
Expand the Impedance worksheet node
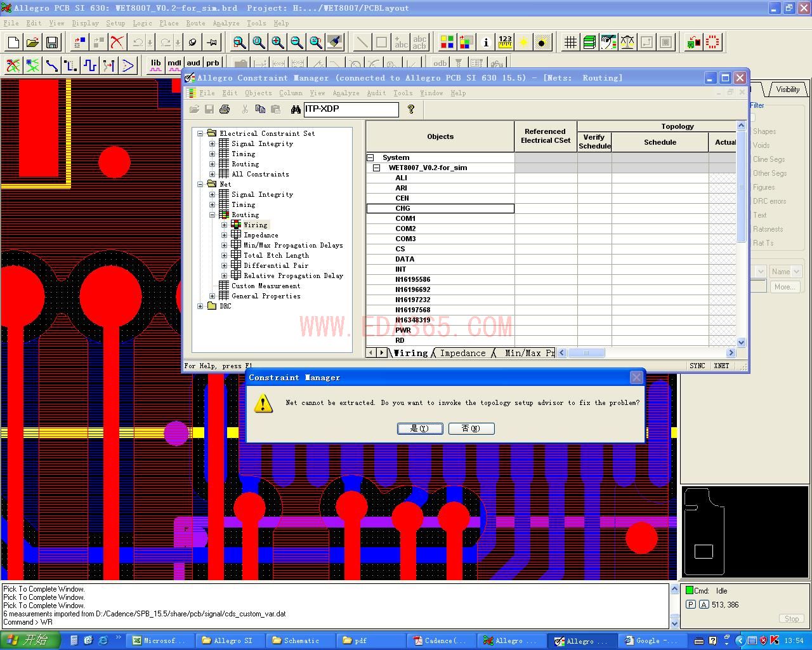pyautogui.click(x=224, y=235)
